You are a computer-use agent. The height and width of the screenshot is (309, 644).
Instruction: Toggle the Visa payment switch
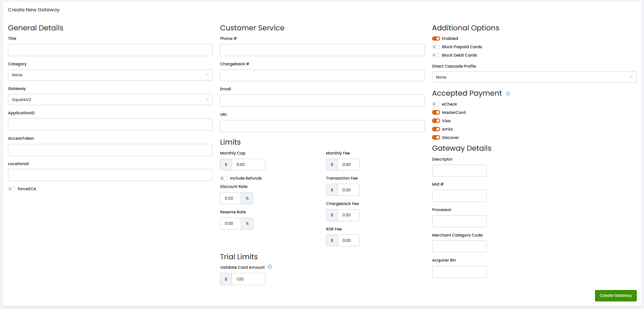click(x=436, y=121)
